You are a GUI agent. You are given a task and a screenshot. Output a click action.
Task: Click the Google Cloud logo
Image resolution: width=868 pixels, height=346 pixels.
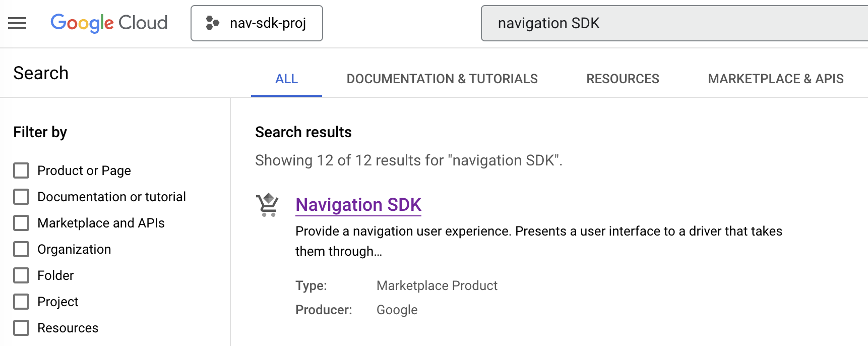pyautogui.click(x=109, y=23)
